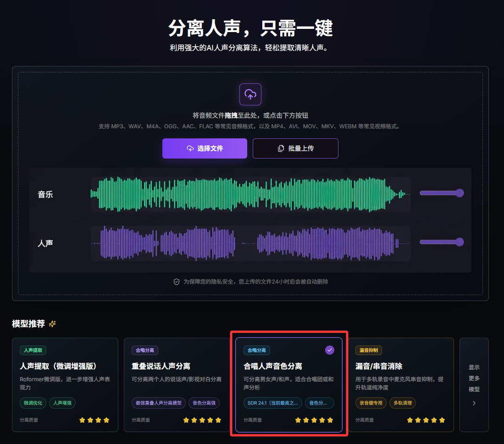Click the shield privacy icon
This screenshot has width=504, height=444.
(177, 282)
